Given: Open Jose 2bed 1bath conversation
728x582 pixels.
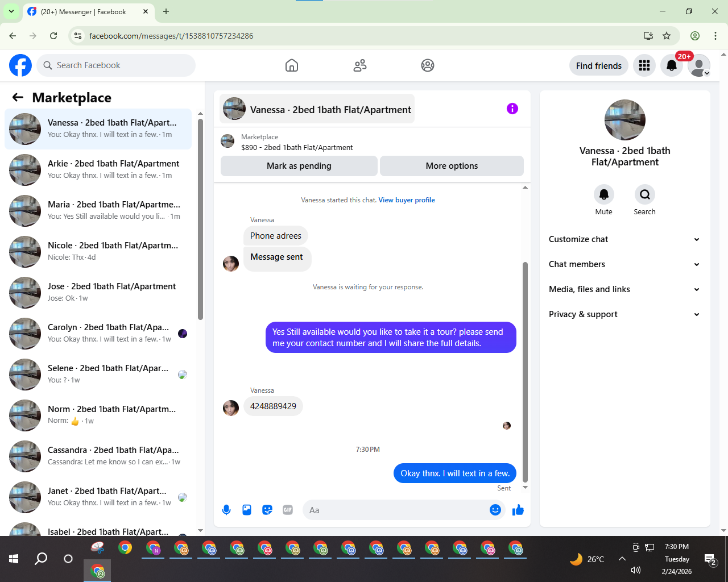Looking at the screenshot, I should click(98, 293).
